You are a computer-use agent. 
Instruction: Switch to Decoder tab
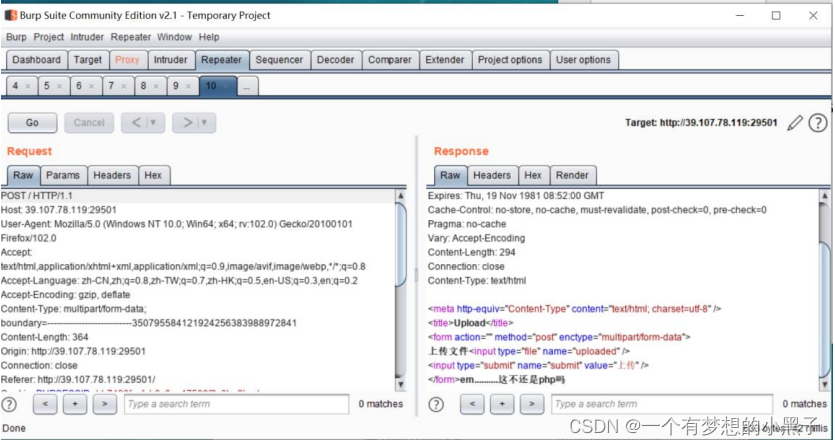tap(335, 60)
